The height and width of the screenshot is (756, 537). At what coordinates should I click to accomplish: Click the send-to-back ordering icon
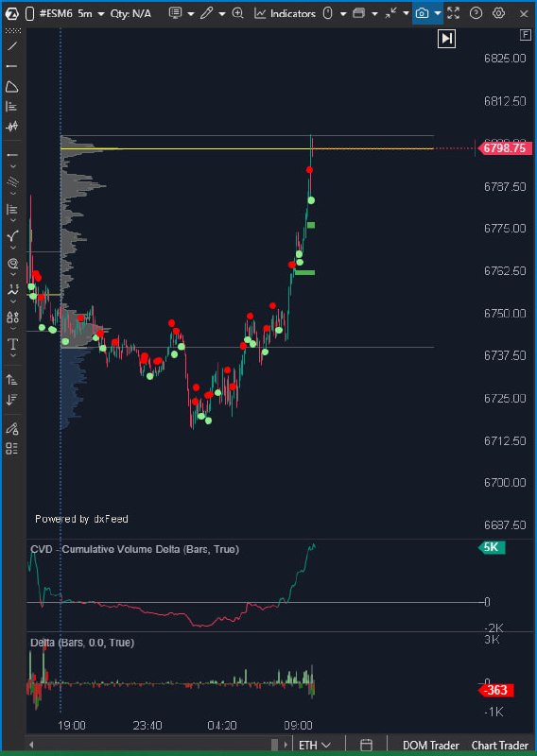pos(12,400)
